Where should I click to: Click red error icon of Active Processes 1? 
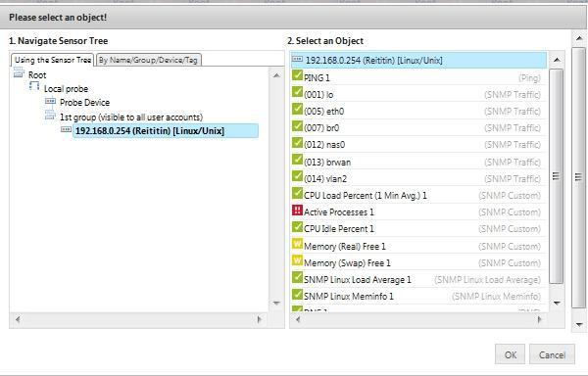point(297,210)
